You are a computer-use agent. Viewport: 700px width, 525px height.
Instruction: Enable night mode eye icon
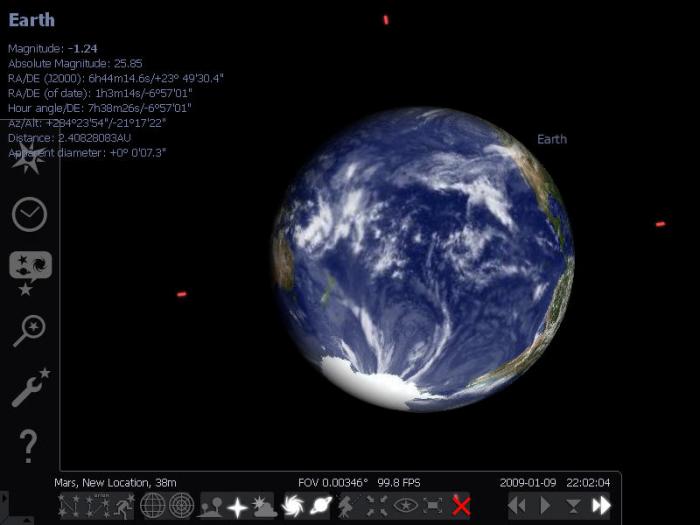(x=405, y=506)
